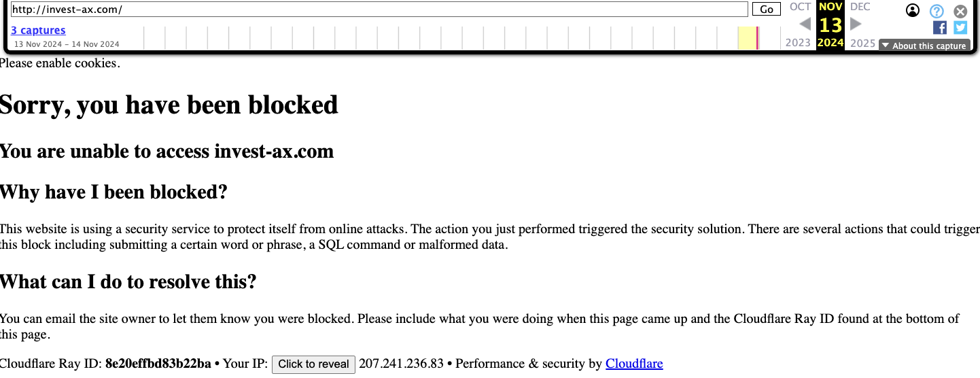
Task: Select the yellow highlighted year in the timeline
Action: (747, 38)
